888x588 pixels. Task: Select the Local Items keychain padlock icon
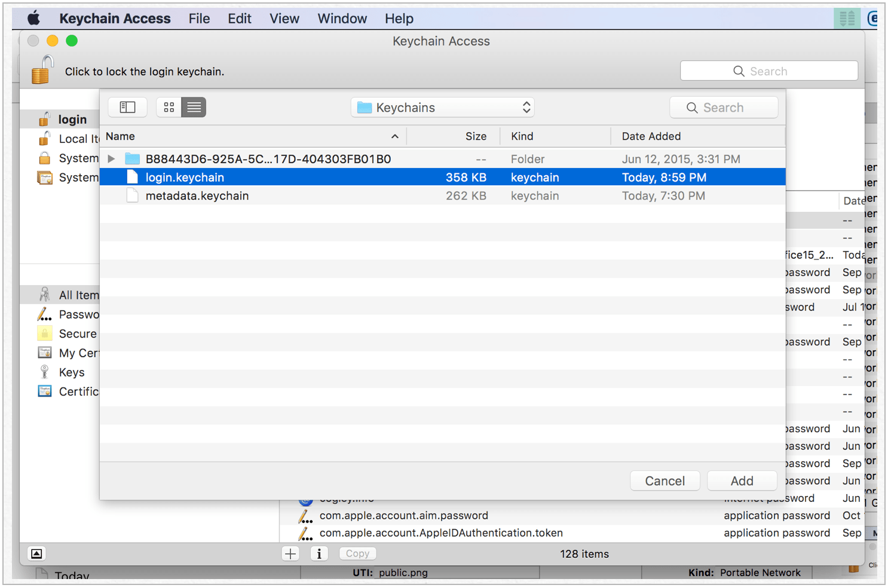pos(44,139)
